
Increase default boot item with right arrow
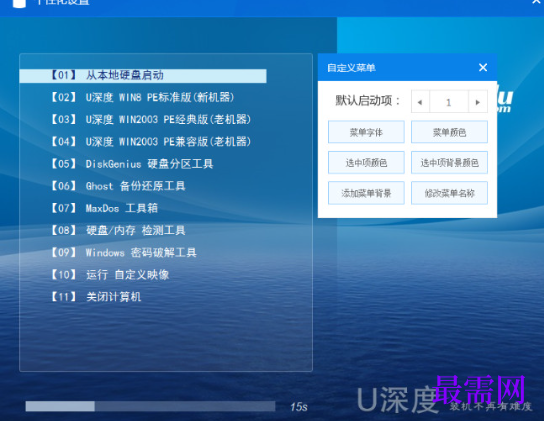coord(478,102)
